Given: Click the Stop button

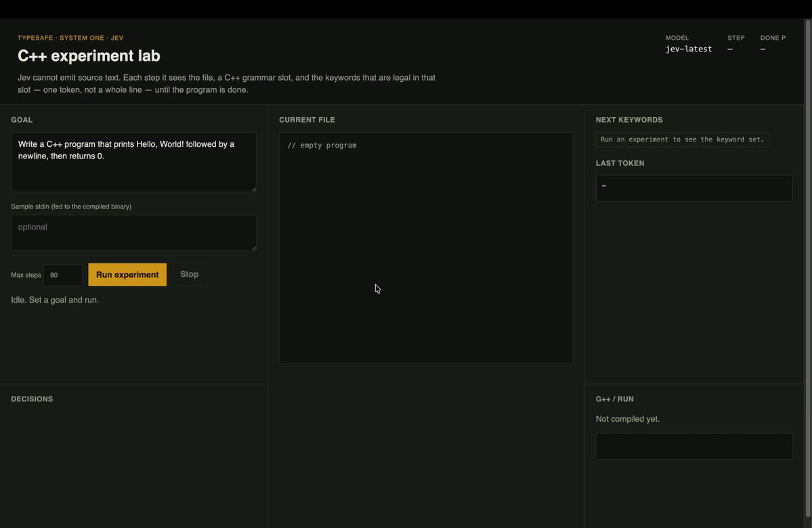Looking at the screenshot, I should (x=189, y=274).
